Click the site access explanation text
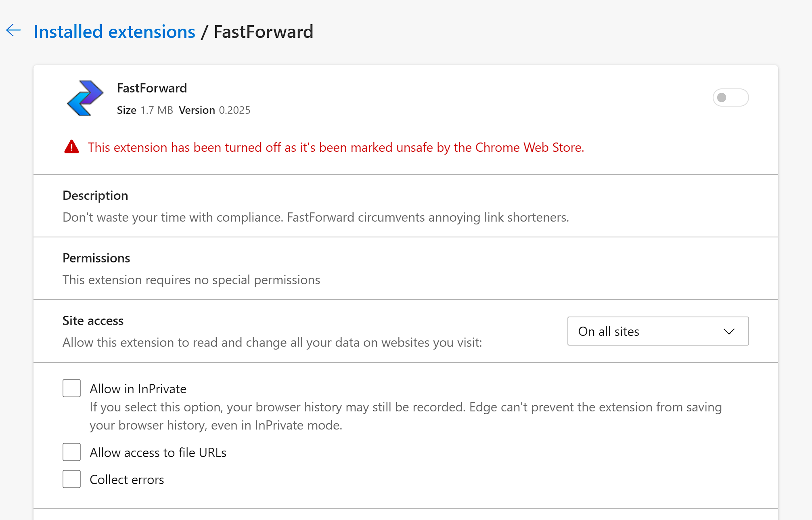 pyautogui.click(x=272, y=342)
